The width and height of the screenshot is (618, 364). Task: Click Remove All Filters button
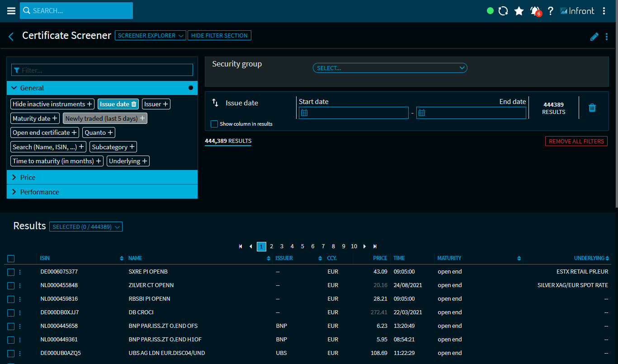click(576, 142)
